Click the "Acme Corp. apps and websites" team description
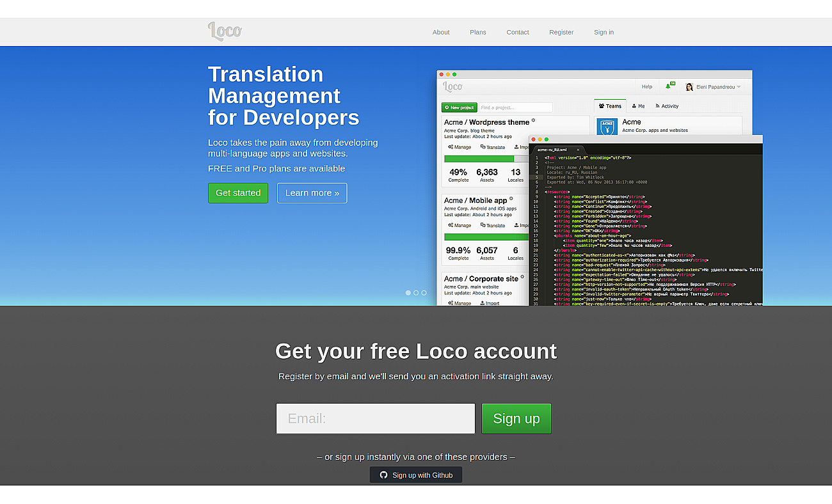Image resolution: width=832 pixels, height=504 pixels. click(x=655, y=130)
